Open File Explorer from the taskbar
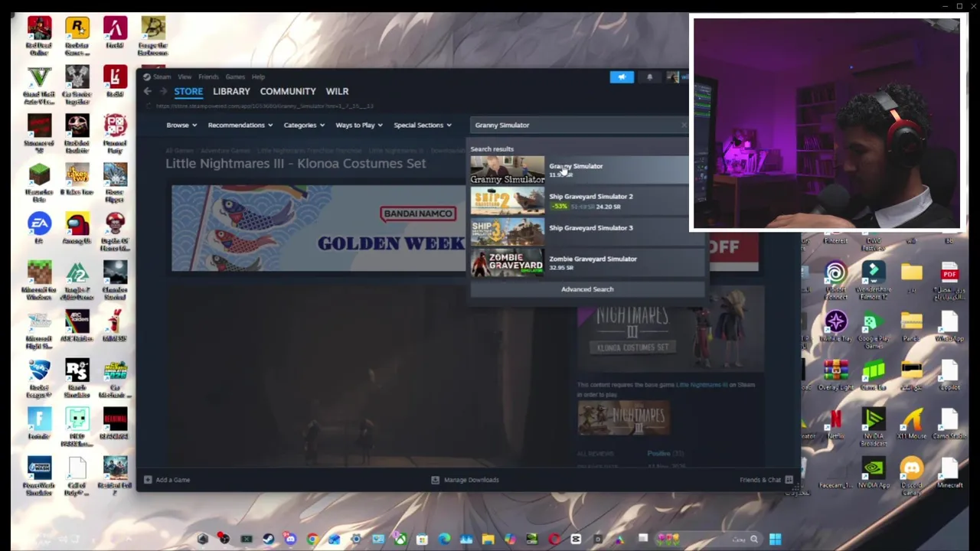980x551 pixels. (488, 540)
